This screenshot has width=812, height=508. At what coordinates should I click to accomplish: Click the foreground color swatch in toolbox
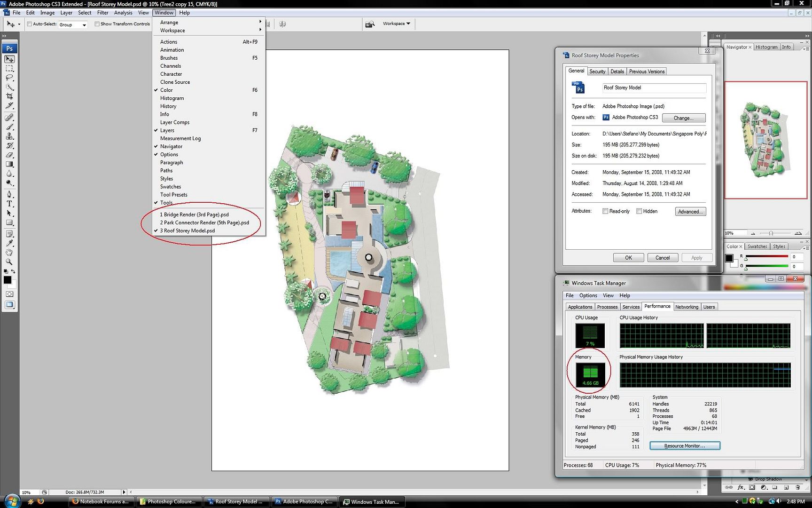(8, 280)
